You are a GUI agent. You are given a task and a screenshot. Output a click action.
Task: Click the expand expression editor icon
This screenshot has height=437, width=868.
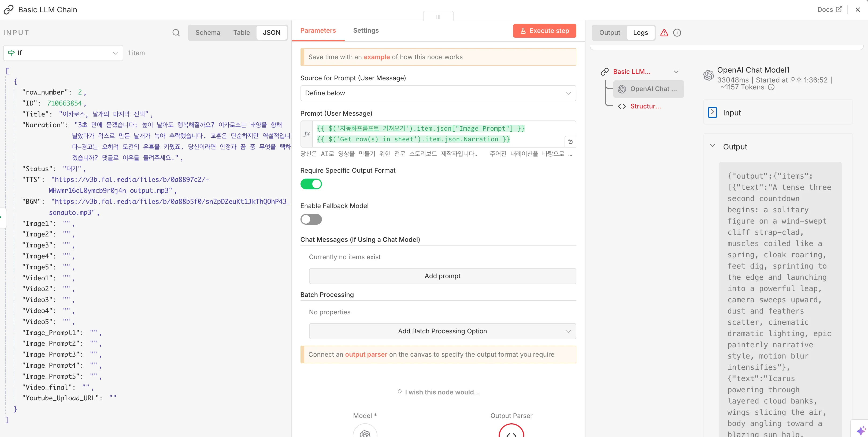(x=570, y=142)
